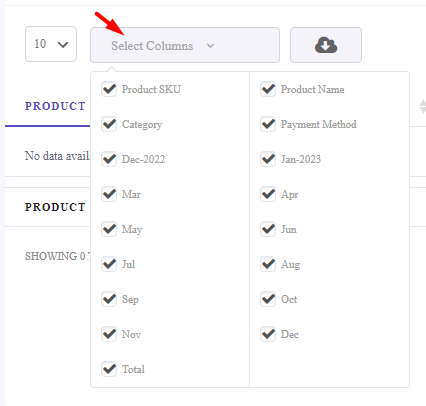The height and width of the screenshot is (406, 426).
Task: Hide the Aug column
Action: (x=268, y=264)
